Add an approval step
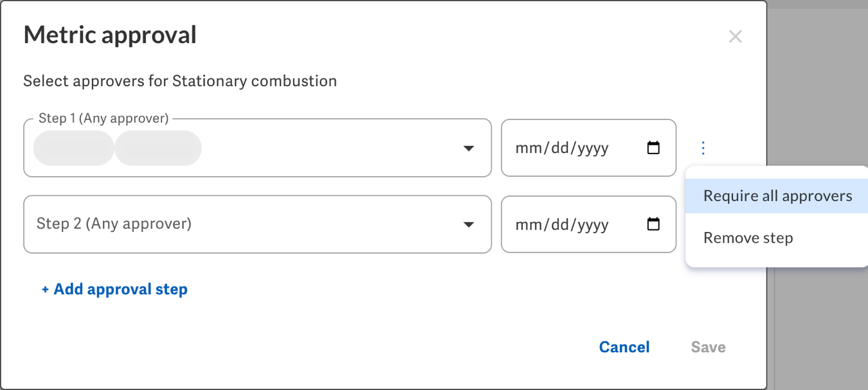Screen dimensions: 868x390 [x=114, y=289]
